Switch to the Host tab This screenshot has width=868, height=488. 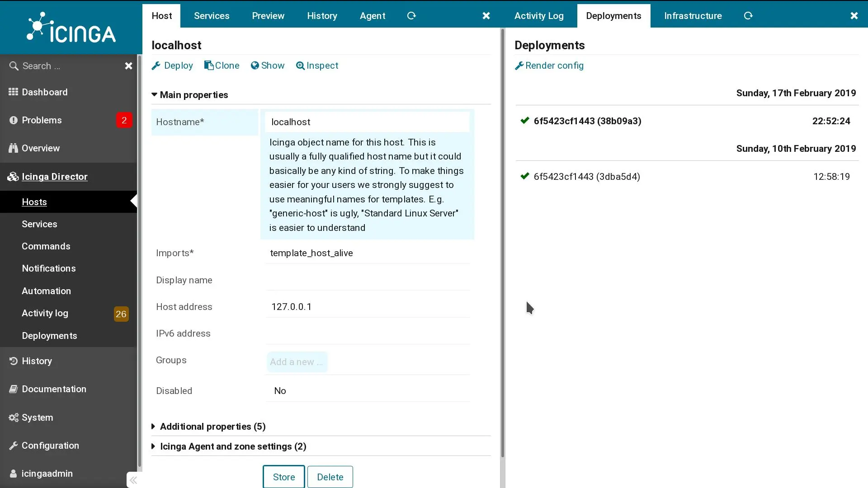pos(161,16)
